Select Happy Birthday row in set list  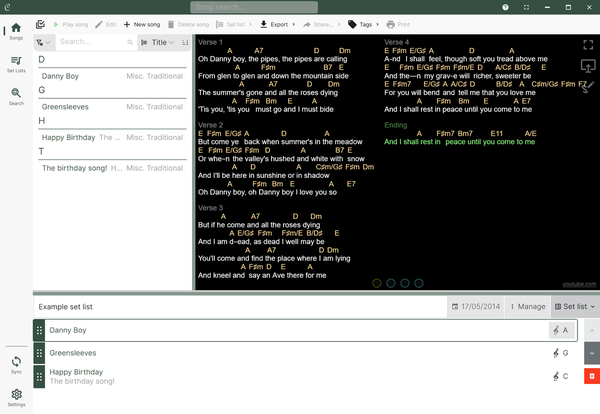click(305, 377)
